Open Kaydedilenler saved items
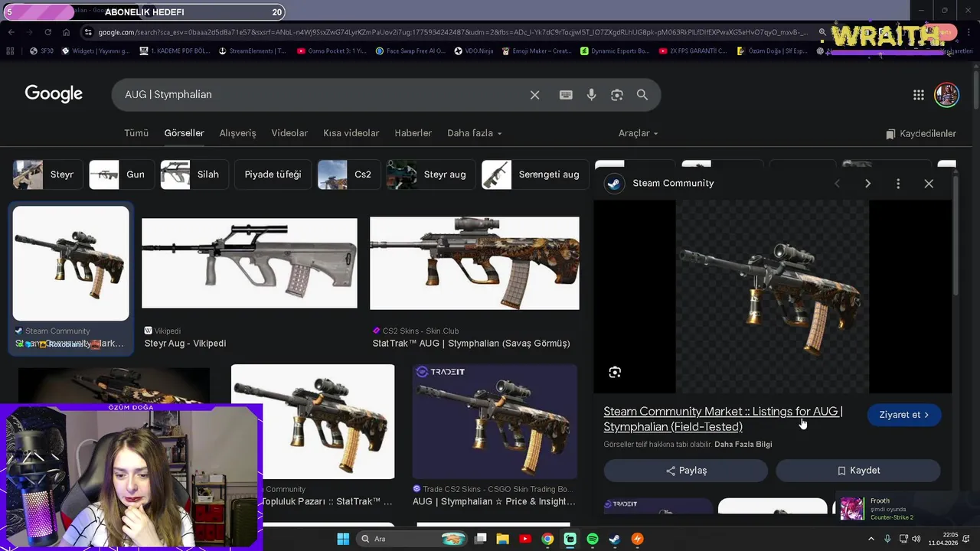Image resolution: width=980 pixels, height=551 pixels. [x=921, y=134]
